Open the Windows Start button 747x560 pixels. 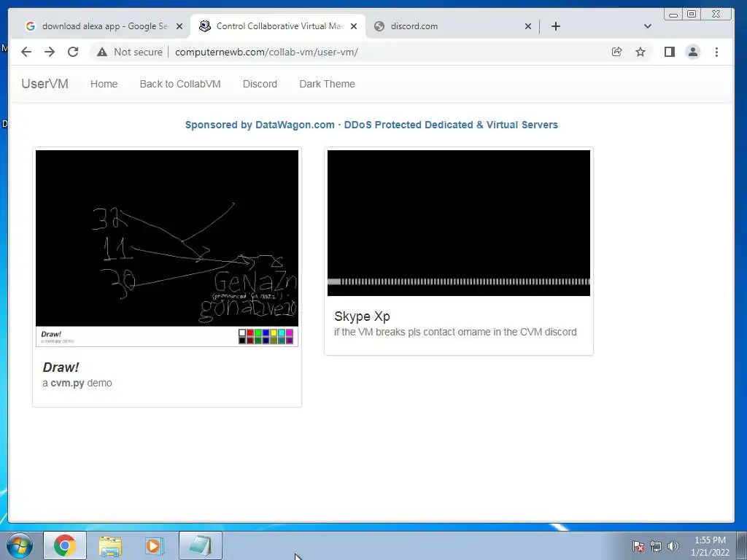19,545
